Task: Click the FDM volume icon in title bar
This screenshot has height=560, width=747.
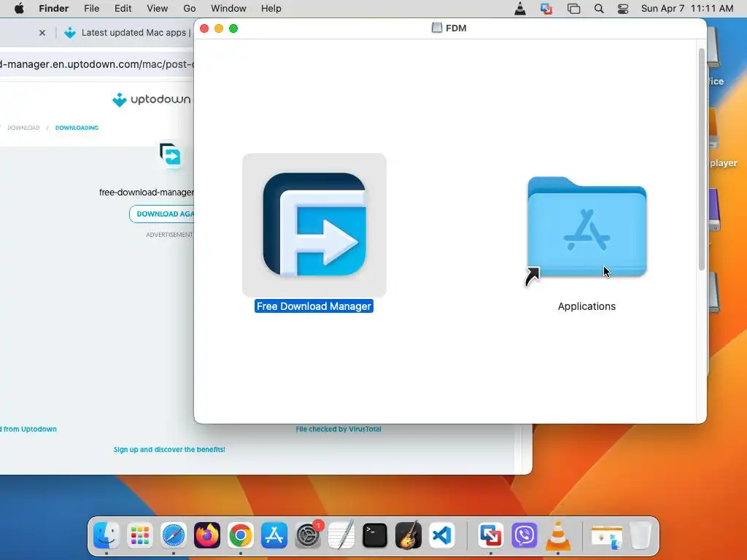Action: coord(436,28)
